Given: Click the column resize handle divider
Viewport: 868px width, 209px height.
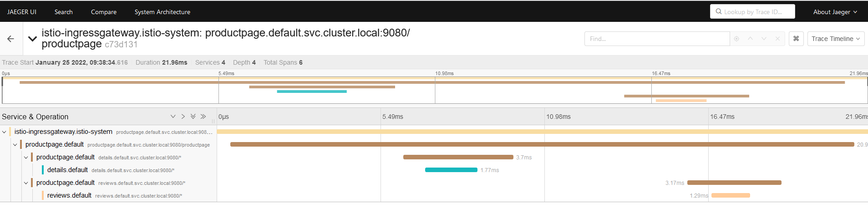Looking at the screenshot, I should tap(213, 121).
